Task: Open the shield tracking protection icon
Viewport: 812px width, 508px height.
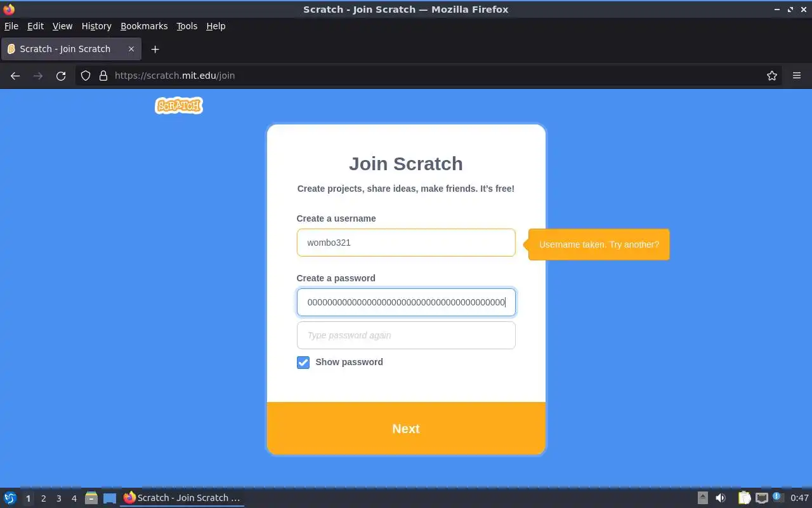Action: (x=86, y=76)
